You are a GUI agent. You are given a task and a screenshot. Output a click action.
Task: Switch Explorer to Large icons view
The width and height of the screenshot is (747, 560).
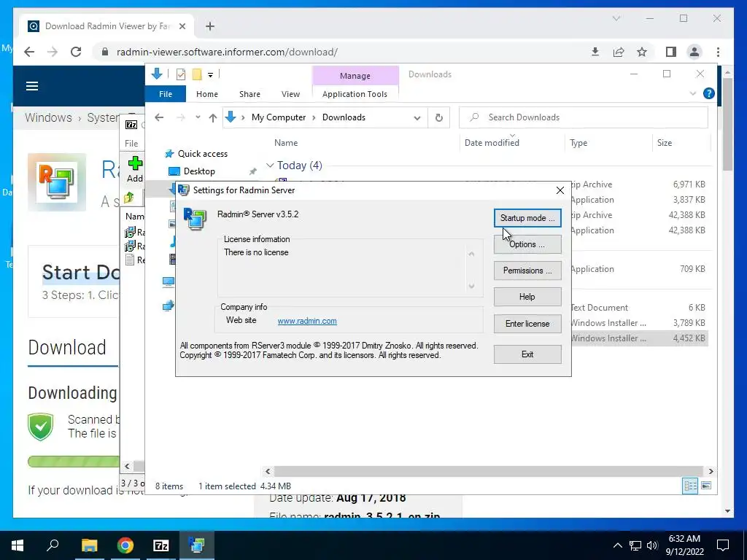click(x=706, y=486)
